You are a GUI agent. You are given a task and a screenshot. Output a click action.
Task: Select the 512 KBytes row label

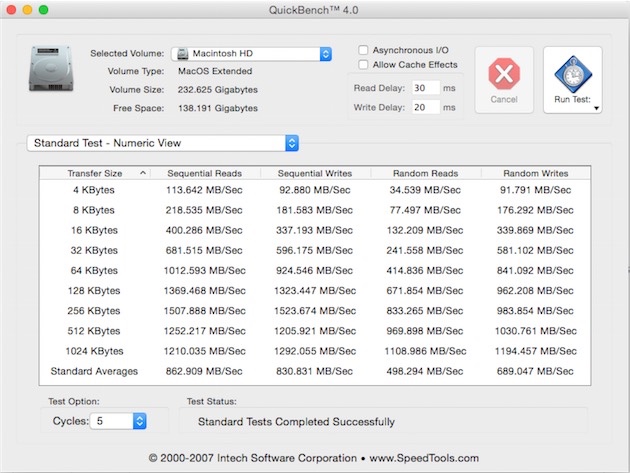[94, 331]
